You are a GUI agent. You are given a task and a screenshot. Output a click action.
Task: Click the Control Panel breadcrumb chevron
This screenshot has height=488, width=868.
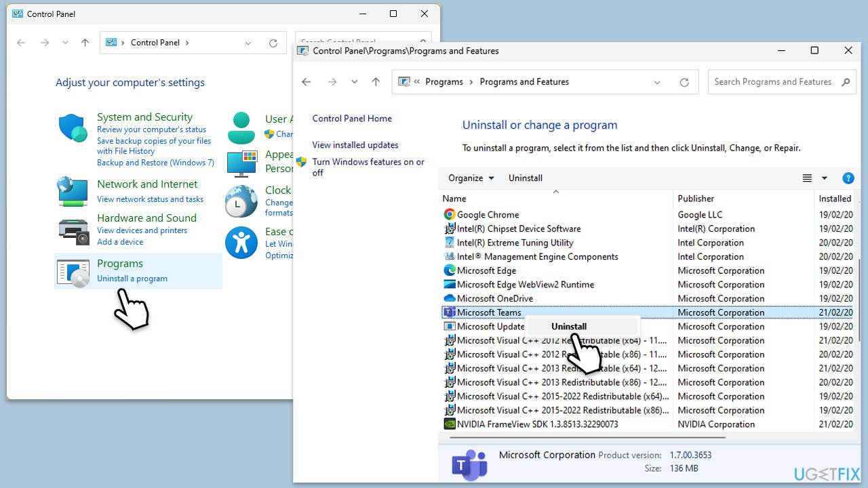pyautogui.click(x=187, y=43)
